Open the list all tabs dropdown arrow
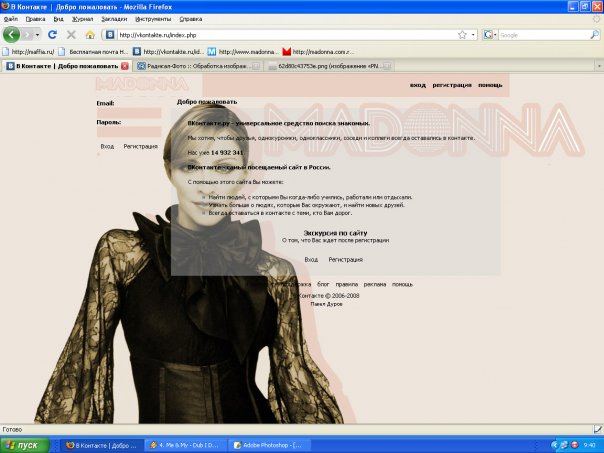The image size is (604, 453). tap(599, 66)
